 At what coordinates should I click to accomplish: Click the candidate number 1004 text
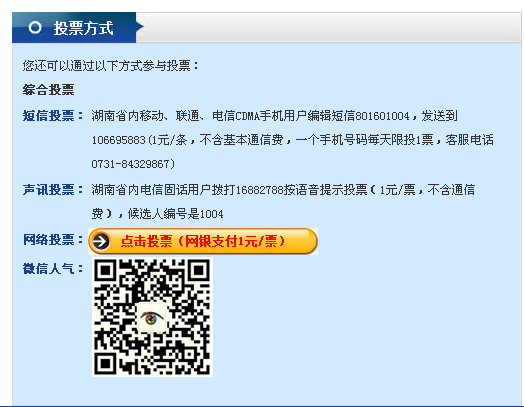[x=212, y=214]
